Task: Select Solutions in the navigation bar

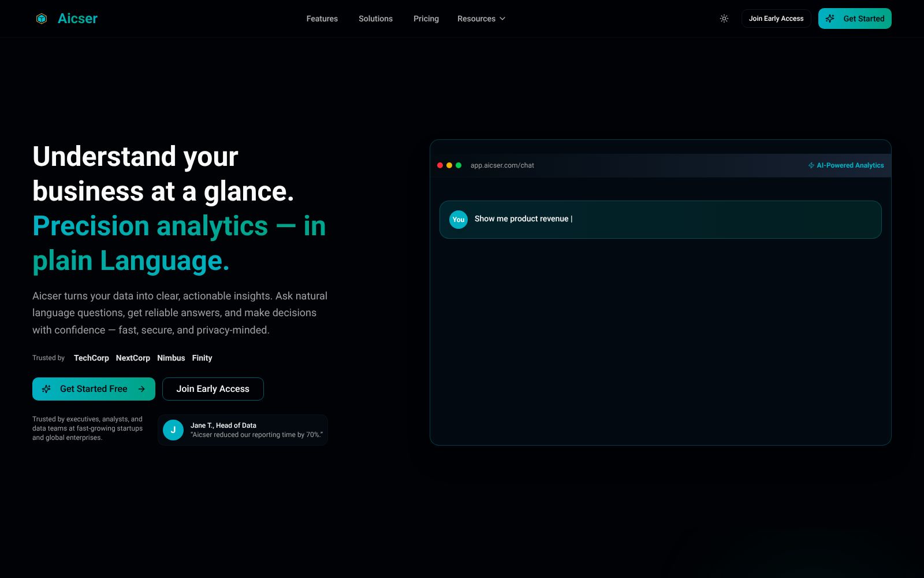Action: pos(375,18)
